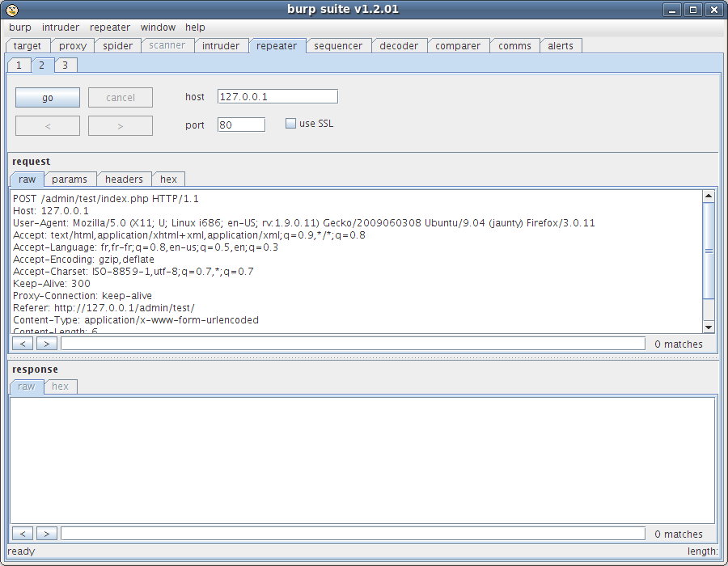Switch to the decoder tool tab
728x566 pixels.
[399, 46]
